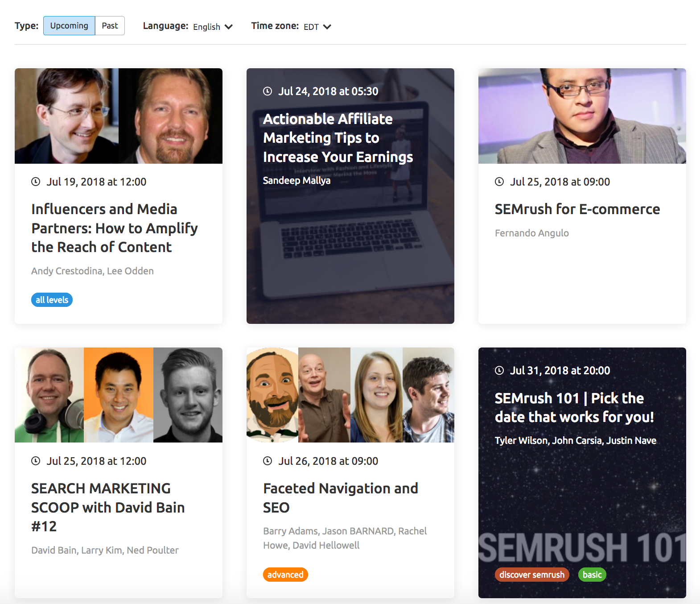Click the green basic tag
The width and height of the screenshot is (700, 604).
point(592,575)
